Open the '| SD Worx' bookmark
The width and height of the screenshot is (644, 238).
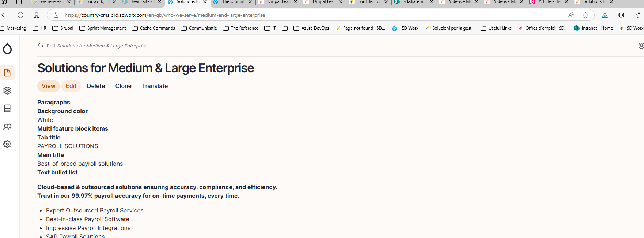pos(405,28)
